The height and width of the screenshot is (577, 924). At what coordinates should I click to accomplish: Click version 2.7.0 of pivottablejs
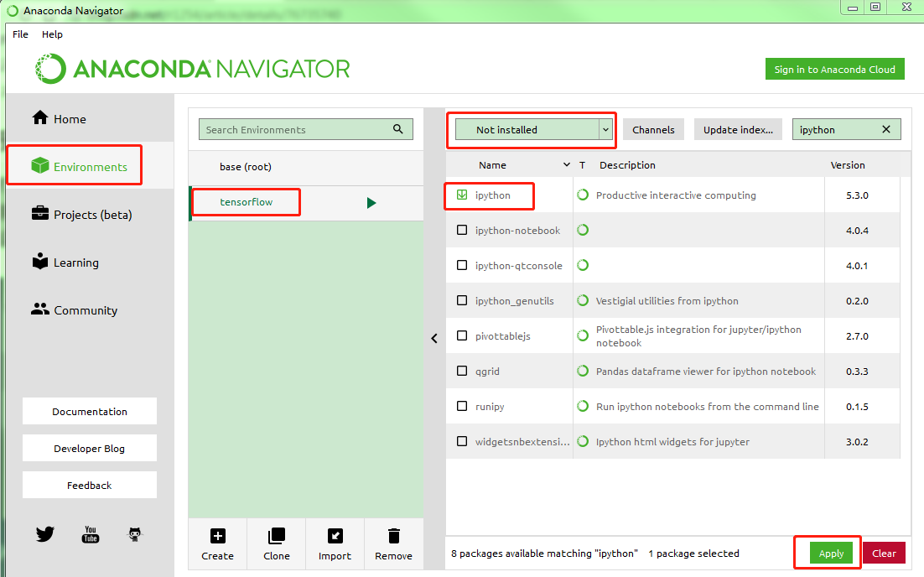[x=857, y=336]
